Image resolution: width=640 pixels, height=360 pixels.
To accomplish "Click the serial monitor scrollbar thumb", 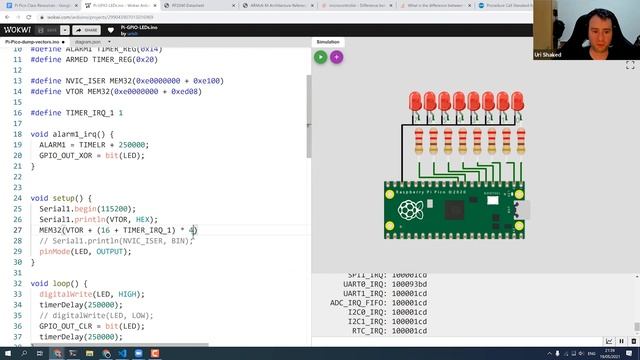I will [637, 327].
